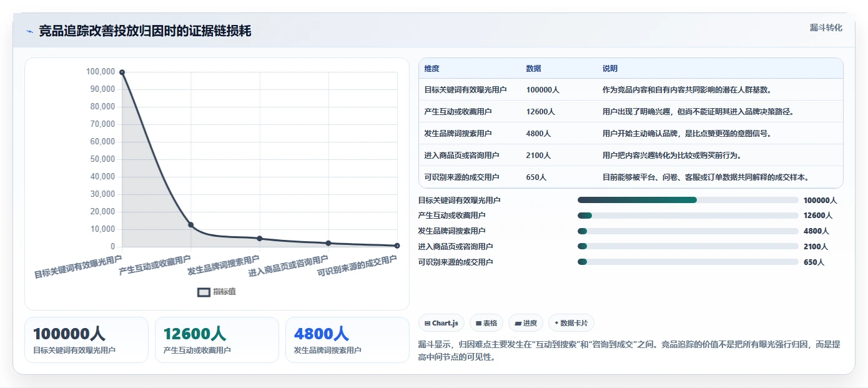Viewport: 868px width, 388px height.
Task: Click the 数据 column header
Action: pyautogui.click(x=533, y=69)
